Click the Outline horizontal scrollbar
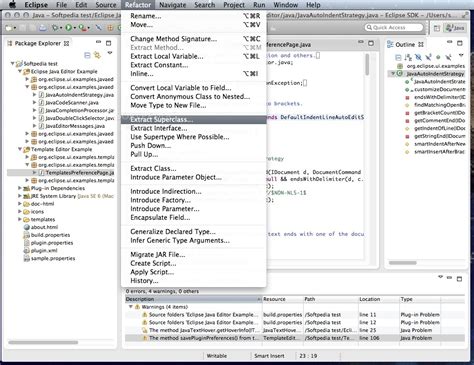The height and width of the screenshot is (365, 474). click(403, 263)
